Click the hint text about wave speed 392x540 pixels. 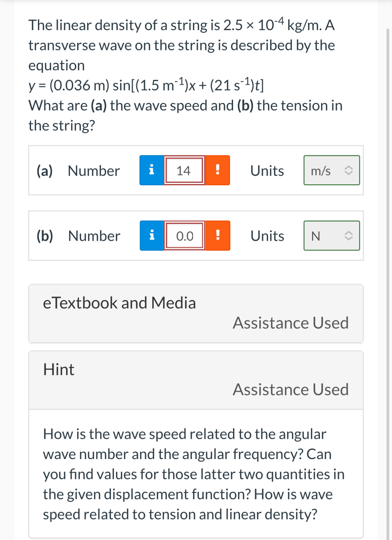click(194, 474)
